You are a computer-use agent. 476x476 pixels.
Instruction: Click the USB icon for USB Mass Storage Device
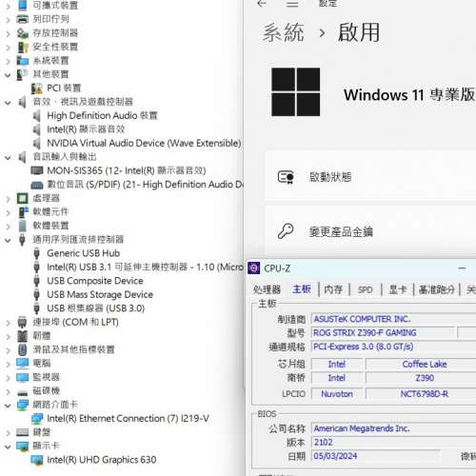point(37,294)
